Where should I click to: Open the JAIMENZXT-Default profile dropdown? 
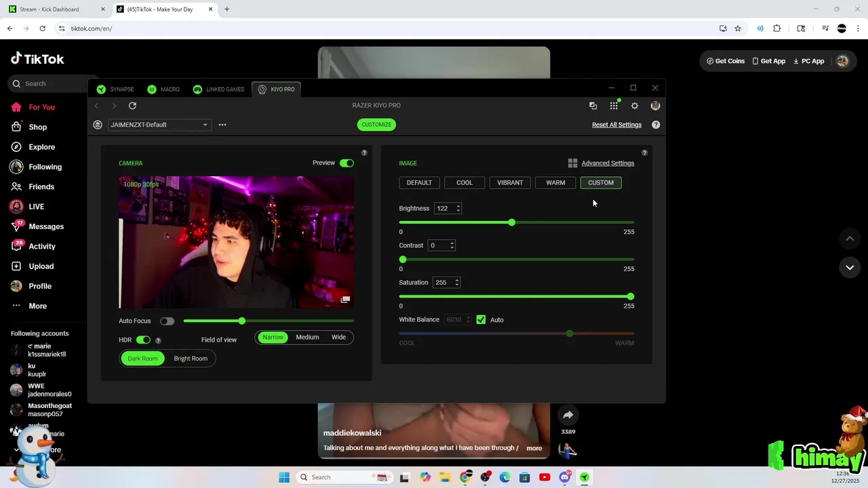[159, 125]
